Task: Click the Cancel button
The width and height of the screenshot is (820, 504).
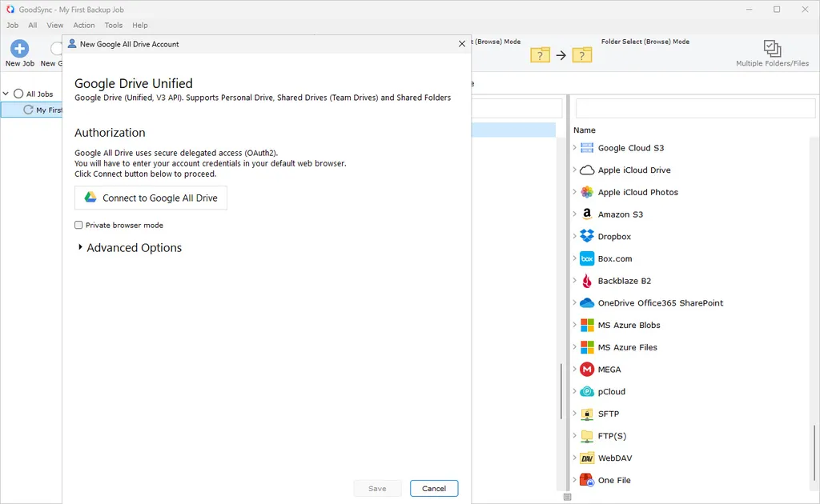Action: coord(434,488)
